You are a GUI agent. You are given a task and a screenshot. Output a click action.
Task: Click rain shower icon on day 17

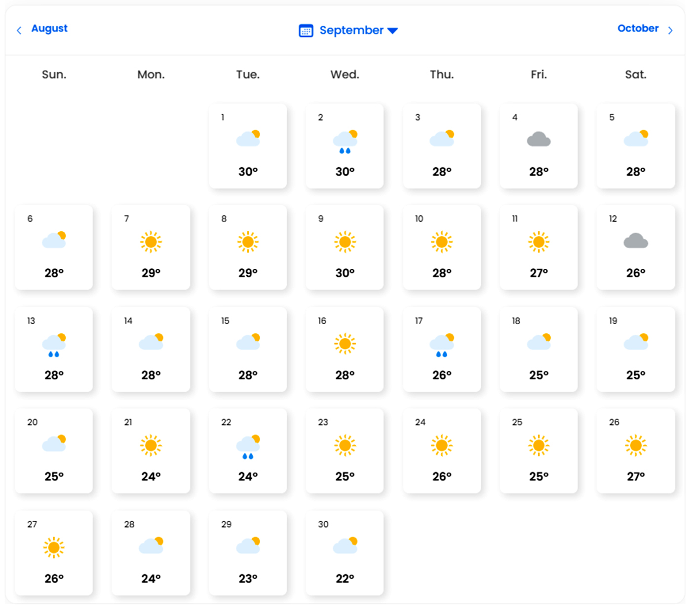(x=442, y=345)
